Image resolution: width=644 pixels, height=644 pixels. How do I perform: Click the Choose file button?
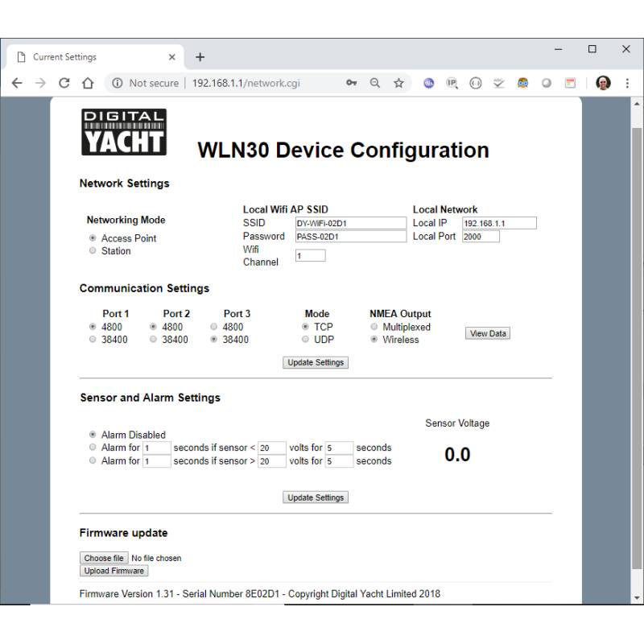coord(104,558)
